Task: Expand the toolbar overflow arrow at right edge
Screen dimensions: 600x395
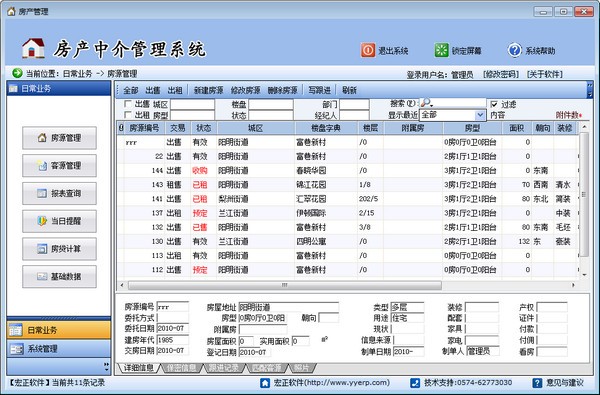Action: tap(590, 89)
